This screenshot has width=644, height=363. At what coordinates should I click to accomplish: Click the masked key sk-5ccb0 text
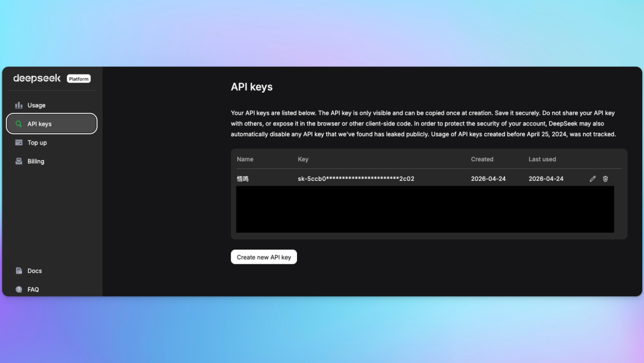[356, 179]
